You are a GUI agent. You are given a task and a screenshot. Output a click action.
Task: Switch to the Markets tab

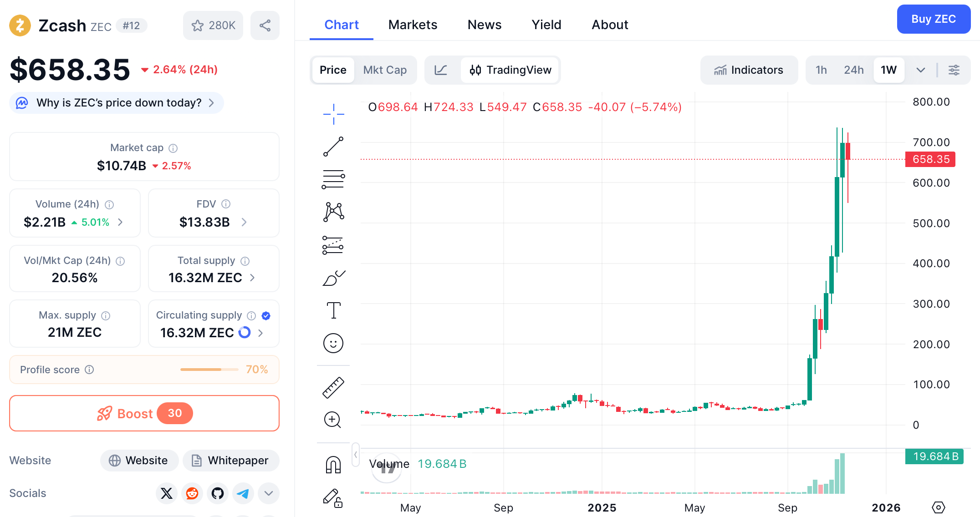(413, 25)
